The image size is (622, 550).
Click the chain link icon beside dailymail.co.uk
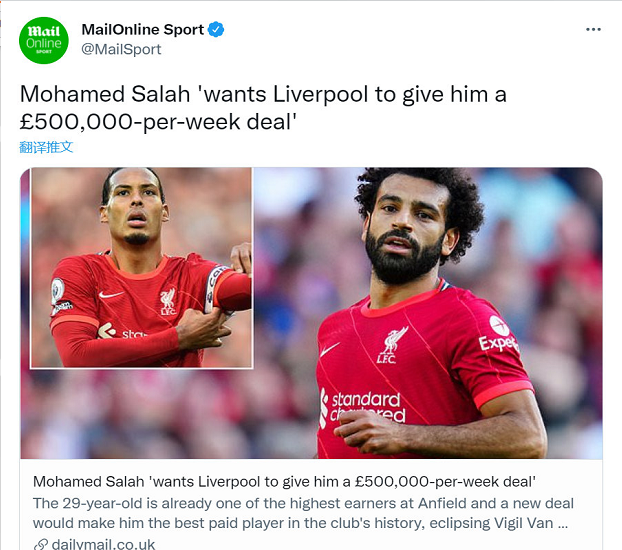click(41, 544)
